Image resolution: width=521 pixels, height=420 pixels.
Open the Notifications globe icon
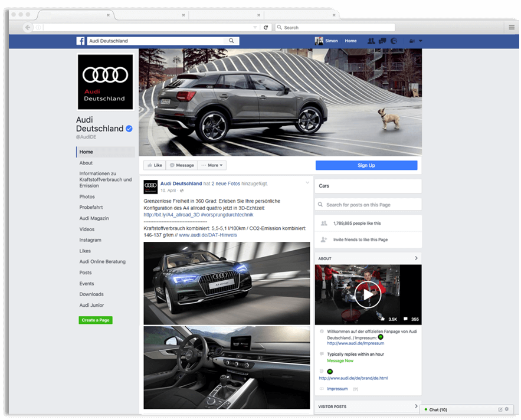(x=394, y=41)
